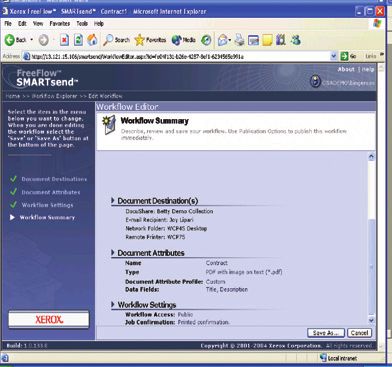Screen dimensions: 392x367
Task: Click the Workflow Summary notepad icon
Action: 109,124
